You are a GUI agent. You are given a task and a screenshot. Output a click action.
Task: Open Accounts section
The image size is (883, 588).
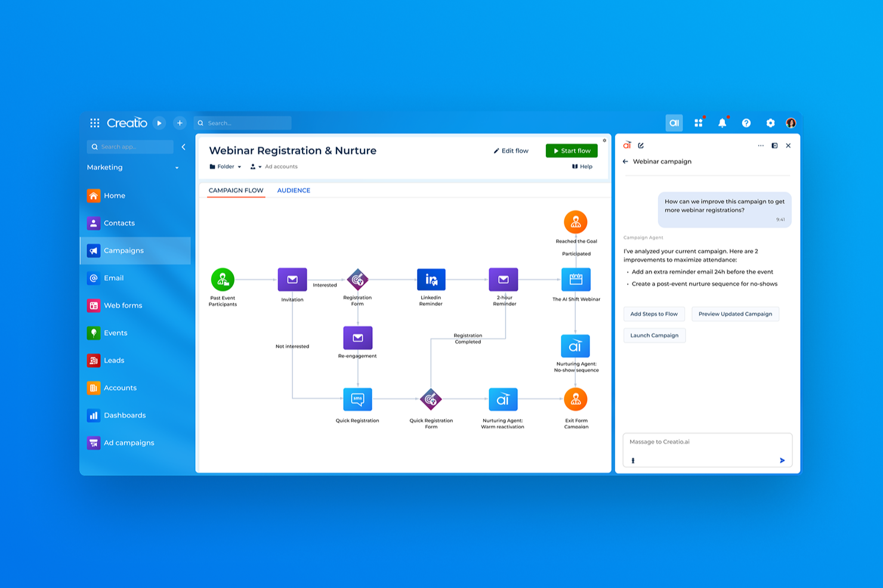pyautogui.click(x=135, y=388)
